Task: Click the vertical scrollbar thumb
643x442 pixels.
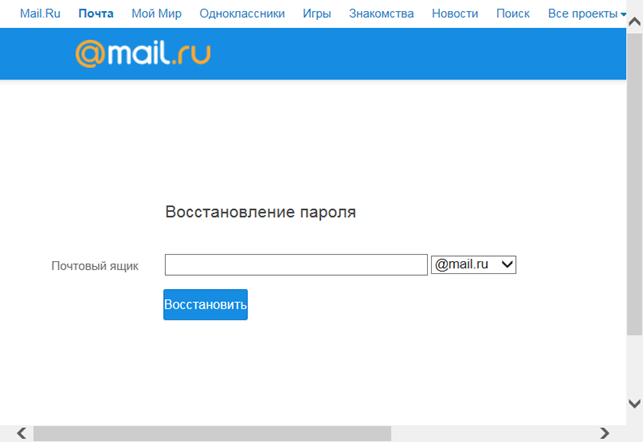Action: click(x=634, y=185)
